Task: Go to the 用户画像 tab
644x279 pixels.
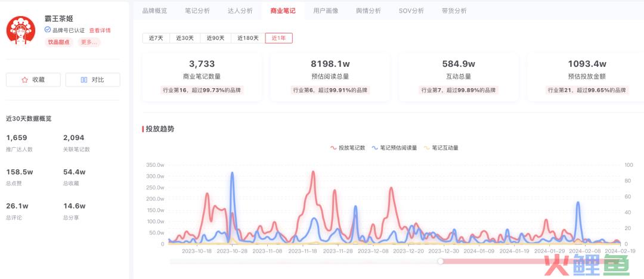Action: click(x=326, y=11)
